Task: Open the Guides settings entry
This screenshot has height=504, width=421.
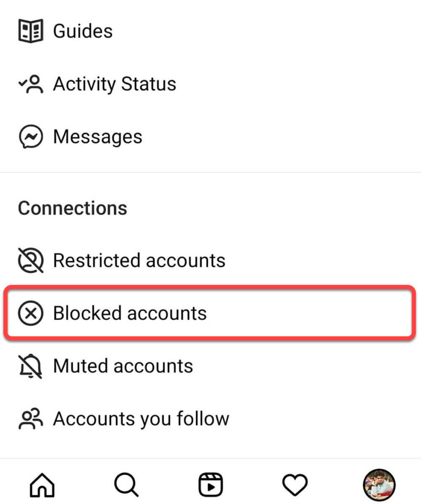Action: [83, 31]
